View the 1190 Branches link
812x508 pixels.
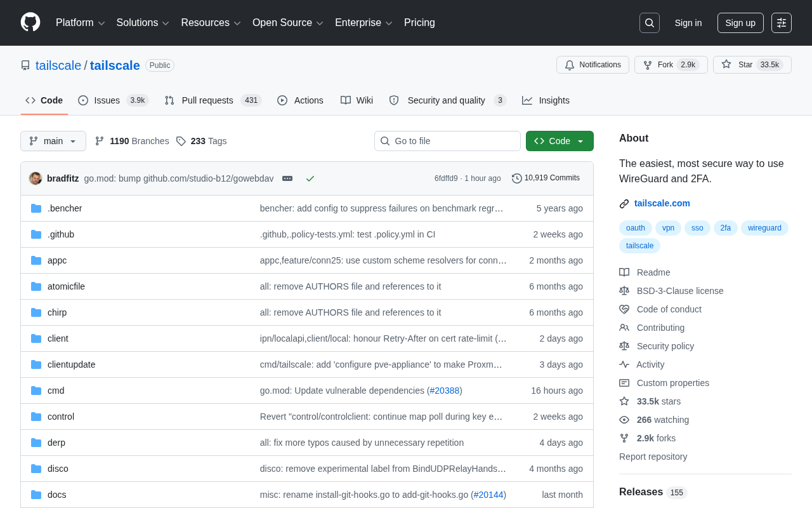pos(132,141)
